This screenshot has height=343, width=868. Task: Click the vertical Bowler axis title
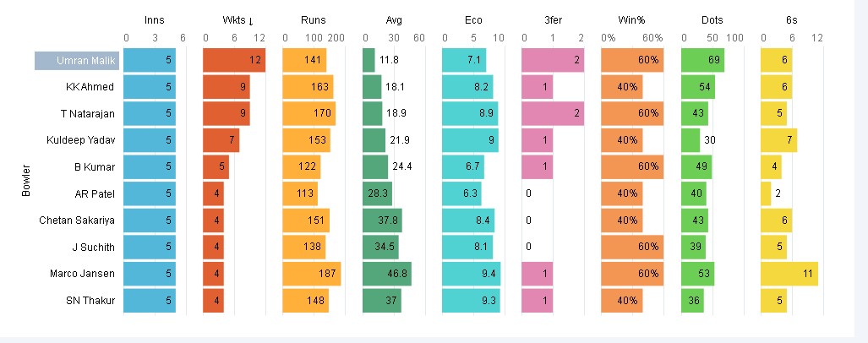click(26, 180)
